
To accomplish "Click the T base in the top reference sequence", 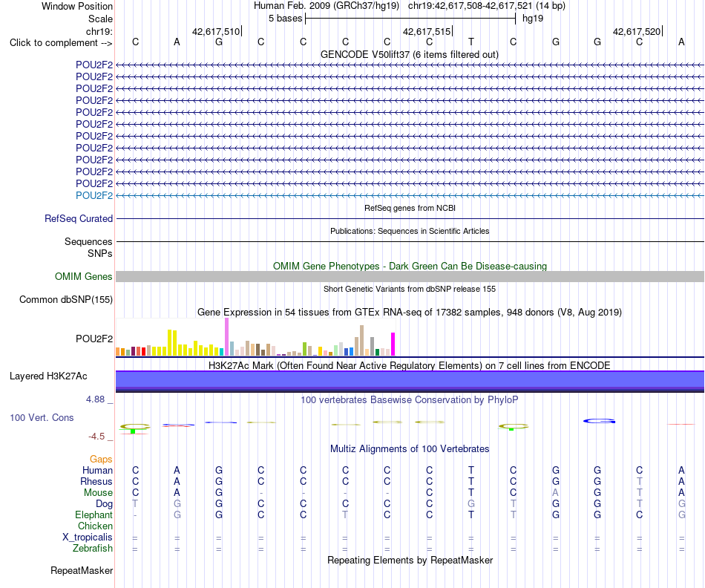I will [x=470, y=42].
